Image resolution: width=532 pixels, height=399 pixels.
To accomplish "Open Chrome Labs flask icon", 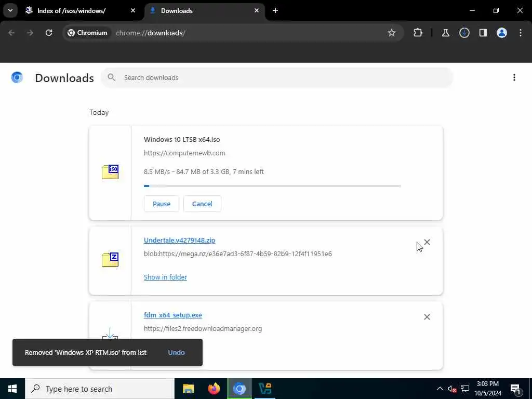I will [445, 33].
